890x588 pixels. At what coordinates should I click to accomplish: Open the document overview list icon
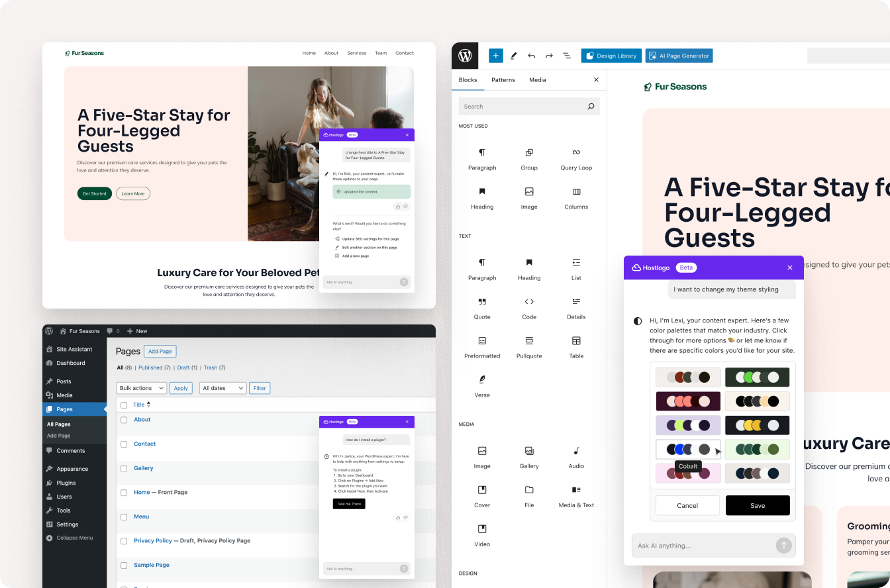[567, 56]
